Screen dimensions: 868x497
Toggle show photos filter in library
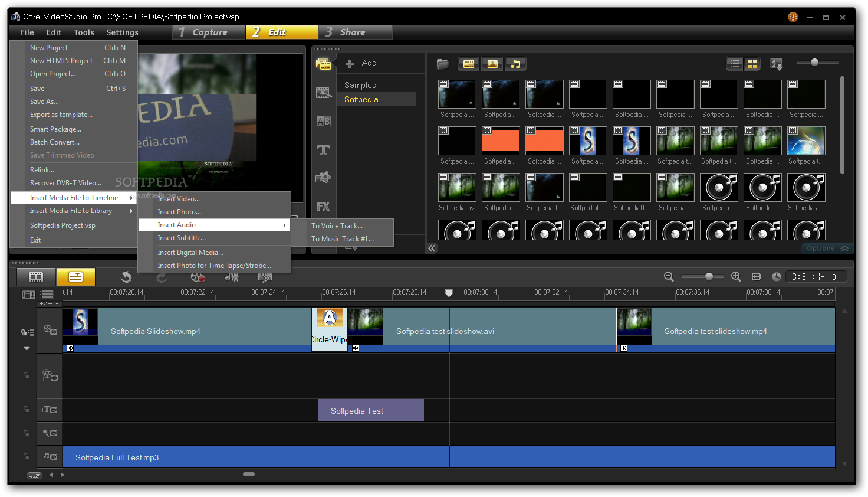492,64
